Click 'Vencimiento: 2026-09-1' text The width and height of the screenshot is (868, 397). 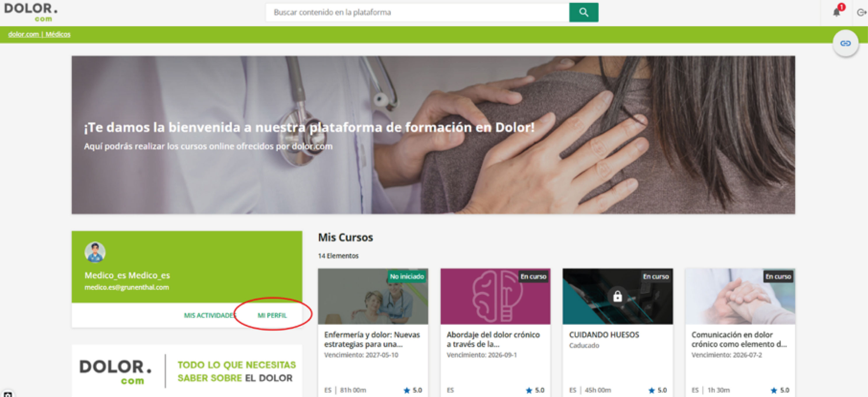tap(482, 355)
